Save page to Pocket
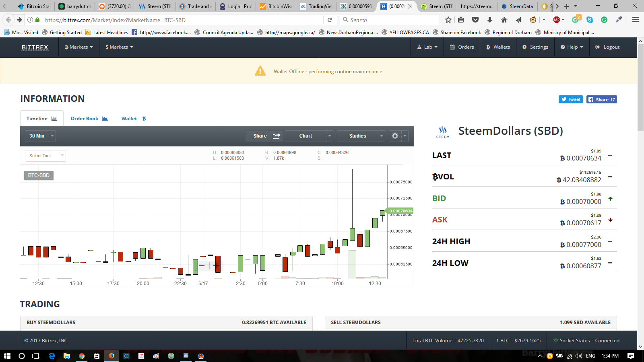644x362 pixels. [475, 20]
